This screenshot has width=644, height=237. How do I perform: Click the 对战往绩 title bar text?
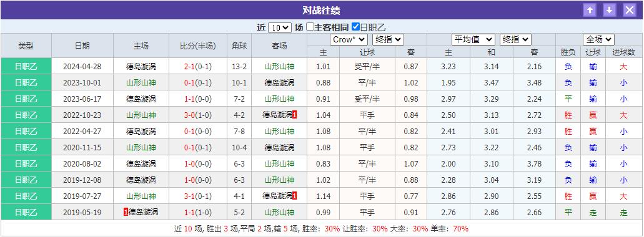pos(321,10)
